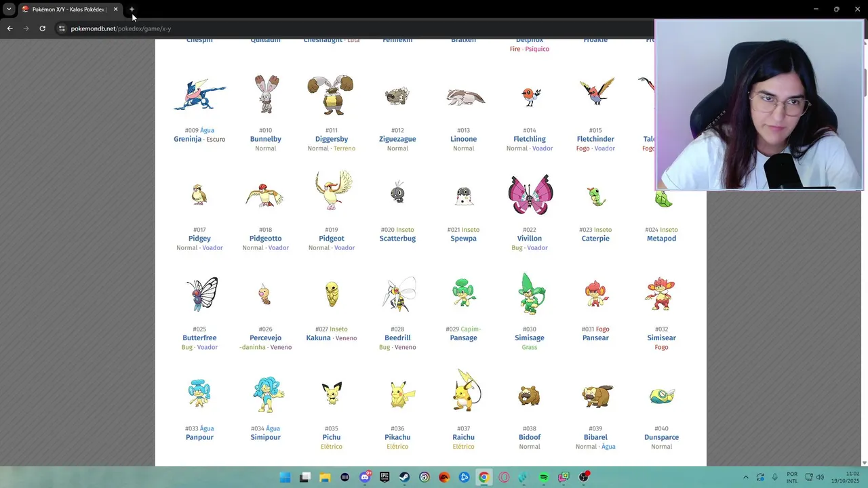Open the Simisear name link
Viewport: 868px width, 488px height.
coord(661,338)
